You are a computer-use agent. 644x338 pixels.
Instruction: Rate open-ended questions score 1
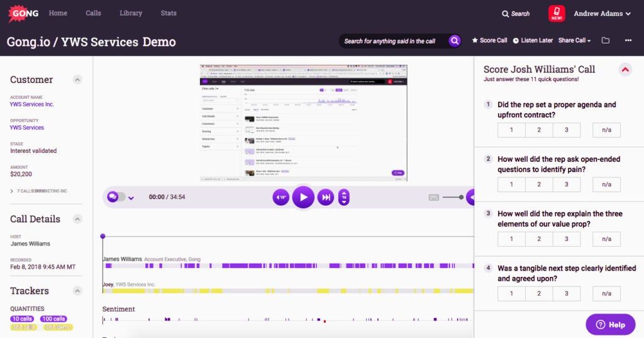(511, 184)
